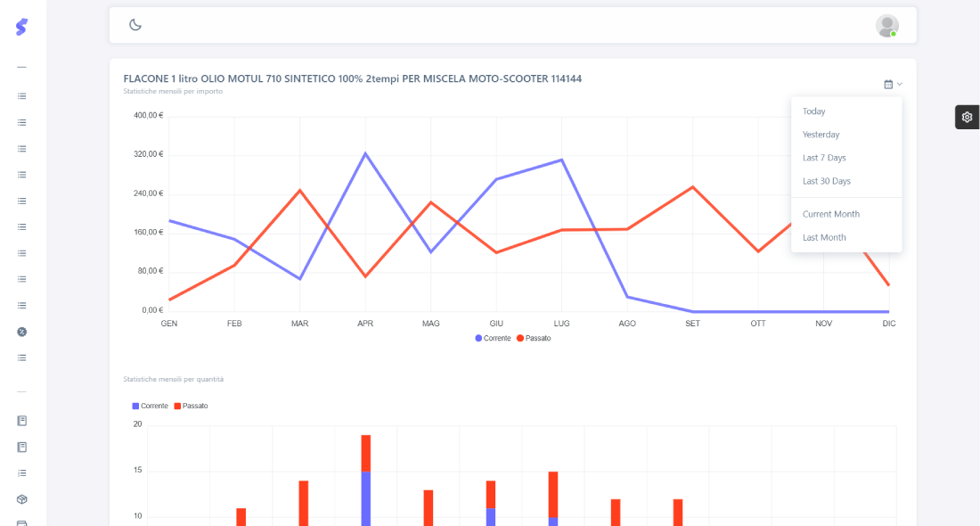Click the numbered list icon above the box icon
The width and height of the screenshot is (980, 526).
point(22,473)
